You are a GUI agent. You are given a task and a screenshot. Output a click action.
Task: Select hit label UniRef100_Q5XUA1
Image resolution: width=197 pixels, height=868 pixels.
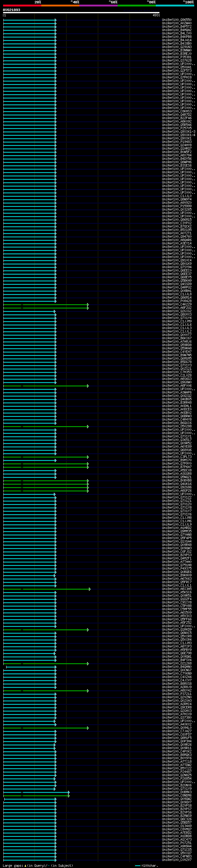[x=177, y=67]
